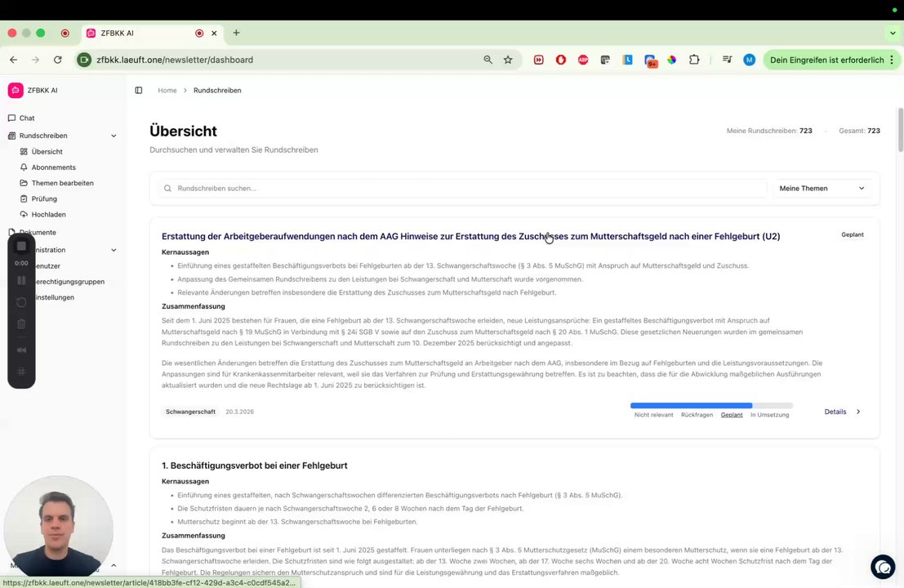Click the recording indicator left of the tab
904x588 pixels.
point(65,33)
